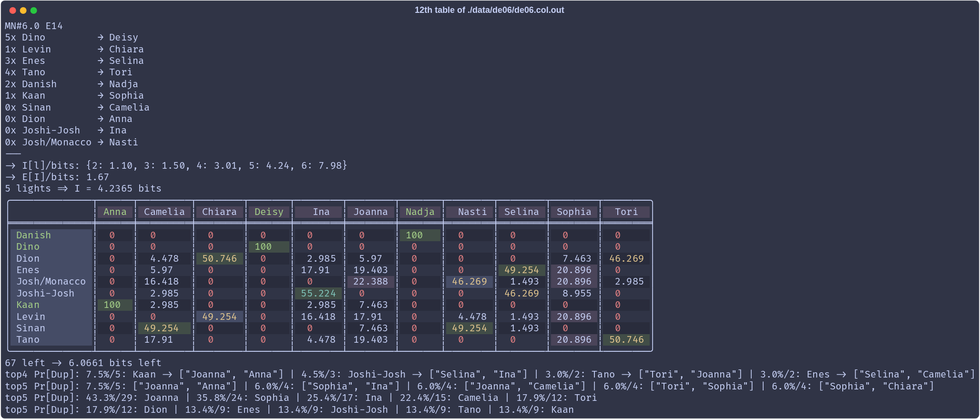Click the 46.269 cell in Joshi-Josh row
980x419 pixels.
point(521,294)
